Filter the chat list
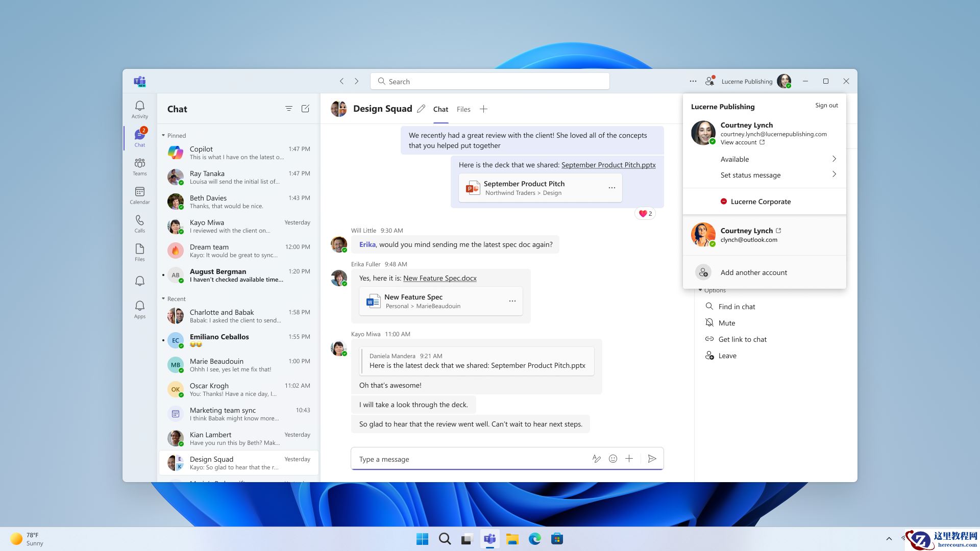The image size is (980, 551). point(289,108)
